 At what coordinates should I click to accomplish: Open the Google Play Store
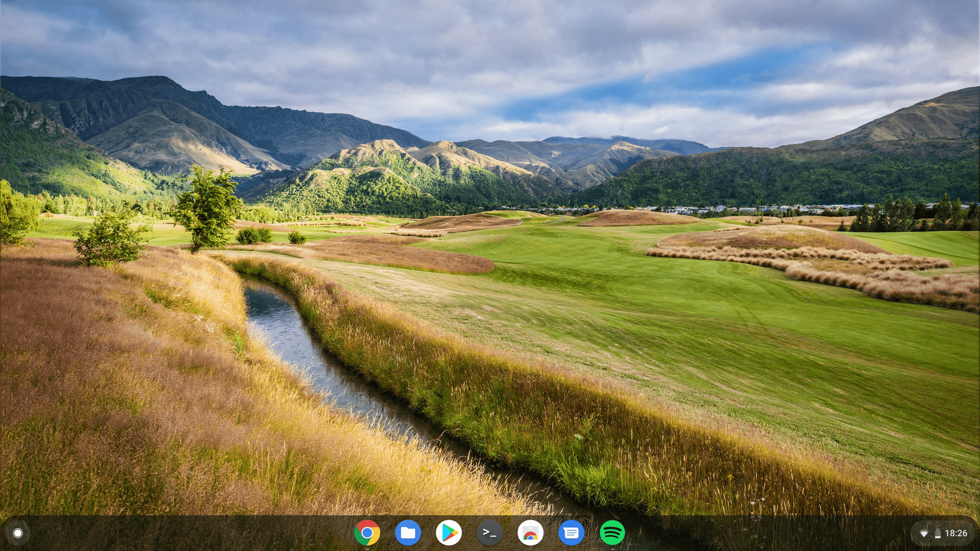click(x=449, y=533)
